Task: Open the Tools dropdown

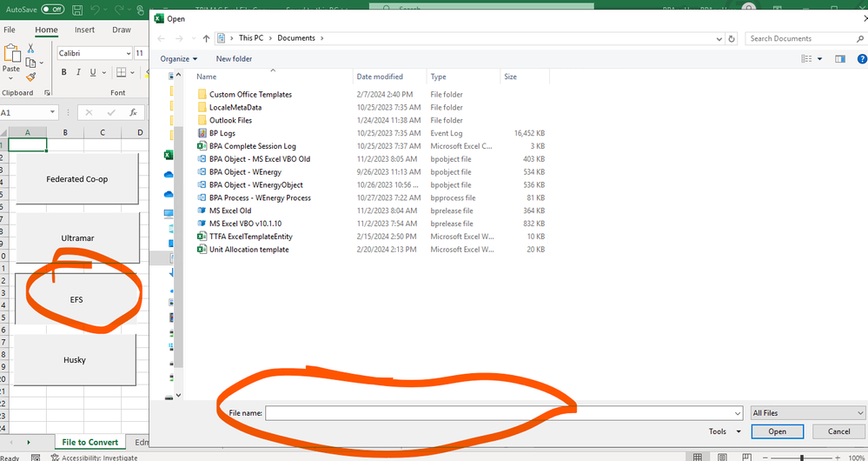Action: pos(725,431)
